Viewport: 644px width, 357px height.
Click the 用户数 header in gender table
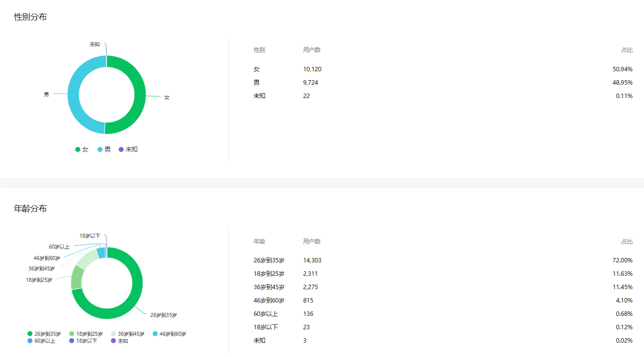click(x=312, y=50)
